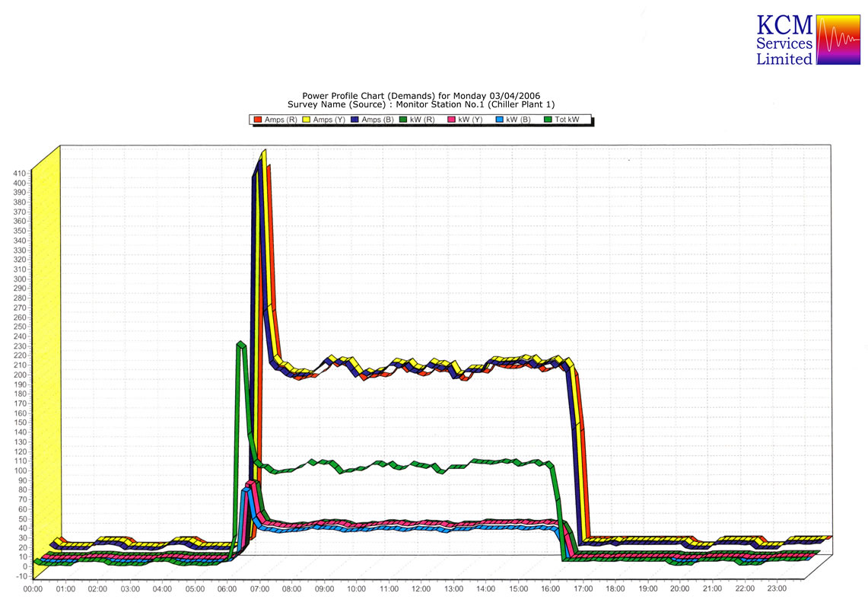Select the 'kW (R)' legend label
This screenshot has height=609, width=868.
(x=422, y=120)
